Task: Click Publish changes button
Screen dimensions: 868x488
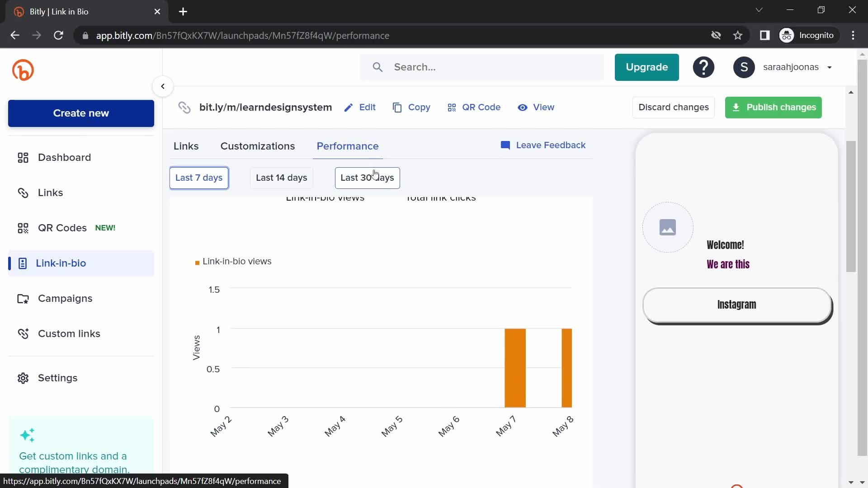Action: 773,108
